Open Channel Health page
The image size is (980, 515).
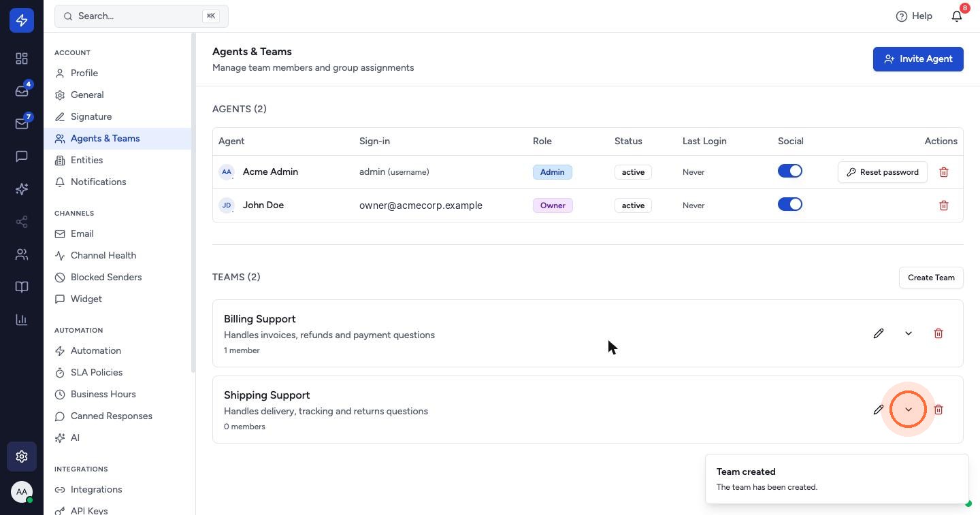click(x=117, y=255)
